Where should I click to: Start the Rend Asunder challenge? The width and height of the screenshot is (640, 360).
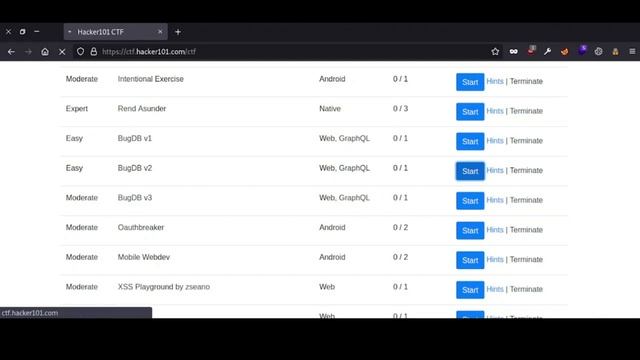tap(470, 112)
